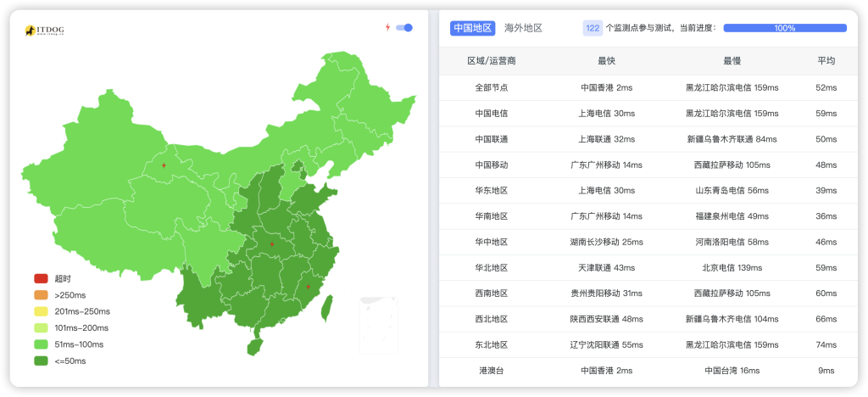Click 贵州贵阳移动 31ms cell
Image resolution: width=868 pixels, height=397 pixels.
(607, 294)
